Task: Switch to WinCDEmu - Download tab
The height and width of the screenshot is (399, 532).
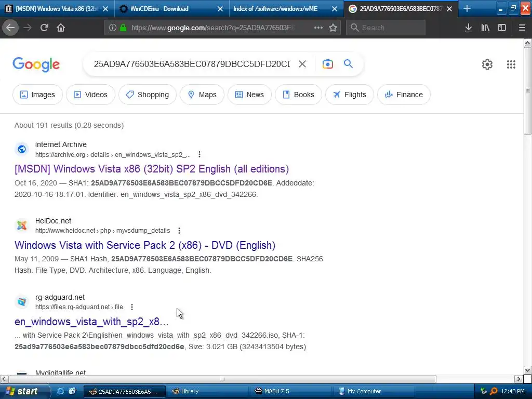Action: click(x=172, y=9)
